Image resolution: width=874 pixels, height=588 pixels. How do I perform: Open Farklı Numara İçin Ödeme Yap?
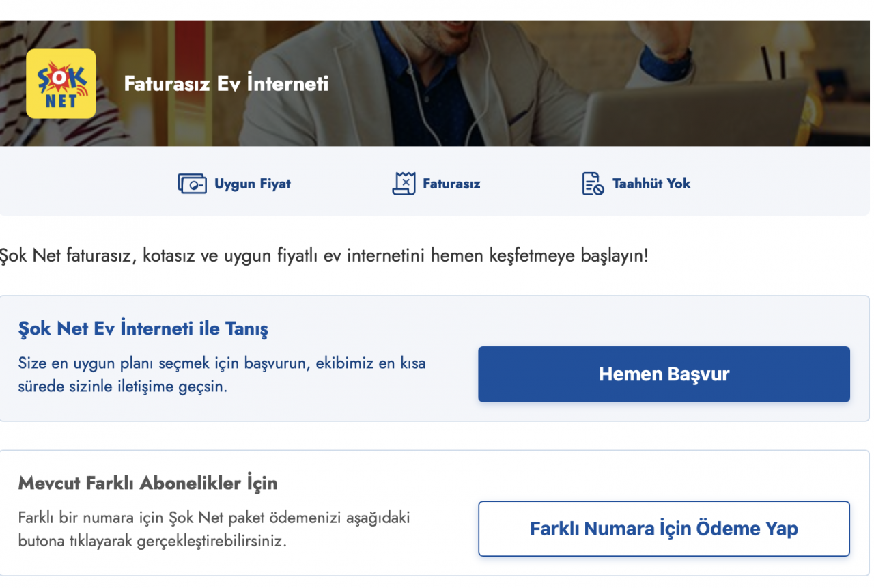(x=664, y=529)
